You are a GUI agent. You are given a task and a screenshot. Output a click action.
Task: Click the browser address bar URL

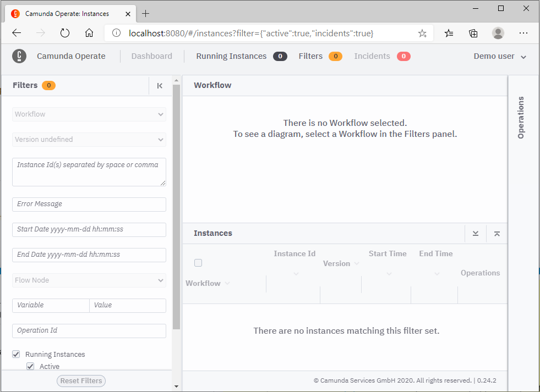(x=251, y=34)
